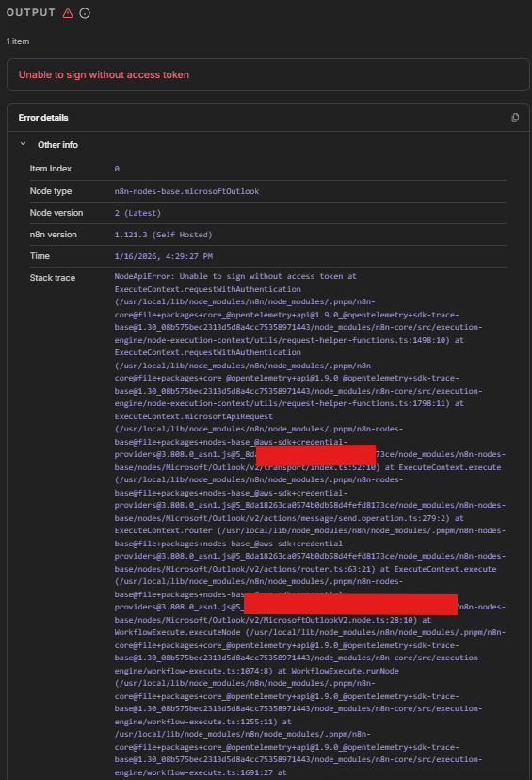Click the line with workflow-execute.ts:1691:27
The width and height of the screenshot is (532, 780).
coord(201,772)
